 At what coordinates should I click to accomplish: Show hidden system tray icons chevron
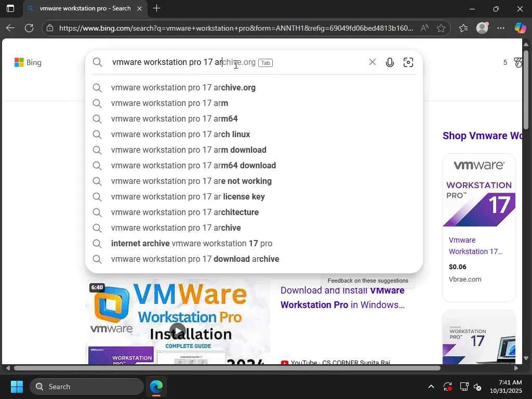(x=431, y=387)
